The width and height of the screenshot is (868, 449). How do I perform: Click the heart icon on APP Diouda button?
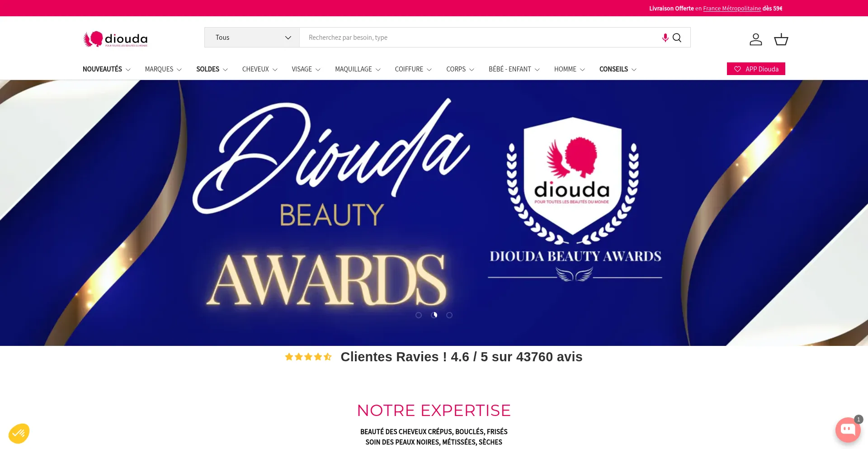click(x=737, y=69)
